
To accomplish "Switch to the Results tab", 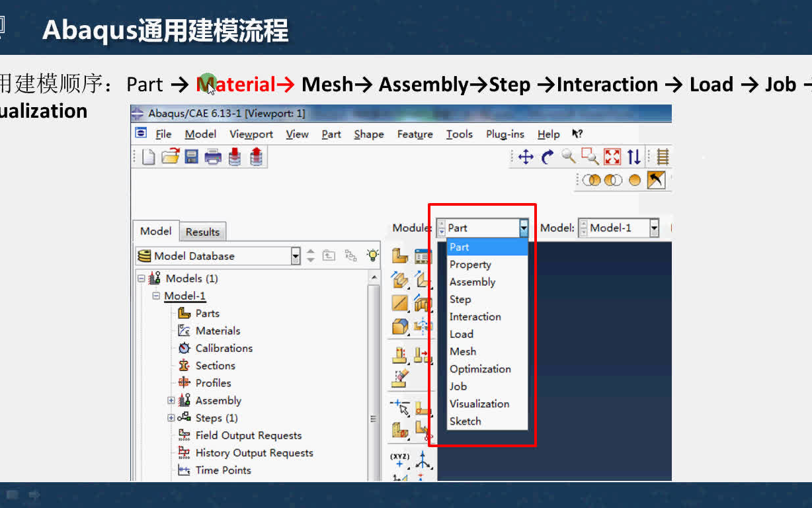I will (202, 232).
